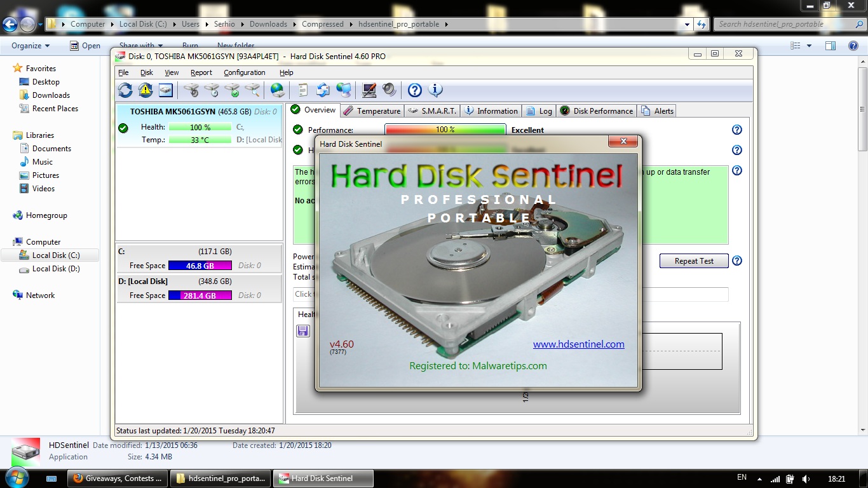Open the File menu
Image resolution: width=868 pixels, height=488 pixels.
click(123, 72)
